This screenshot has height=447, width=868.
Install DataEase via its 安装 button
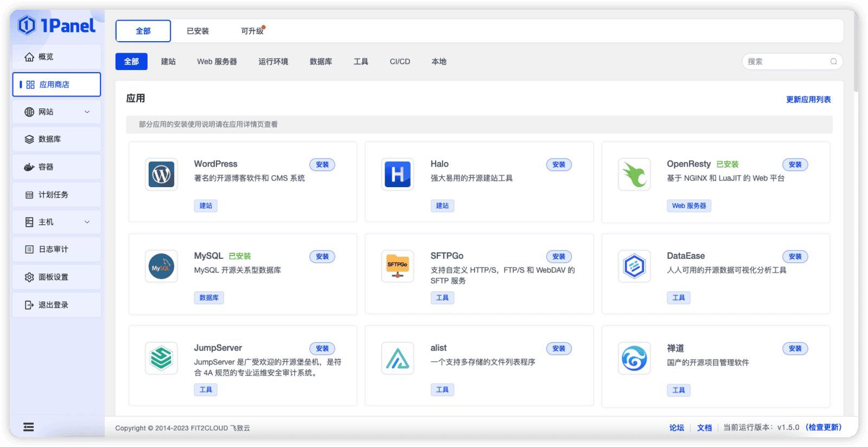pos(795,257)
